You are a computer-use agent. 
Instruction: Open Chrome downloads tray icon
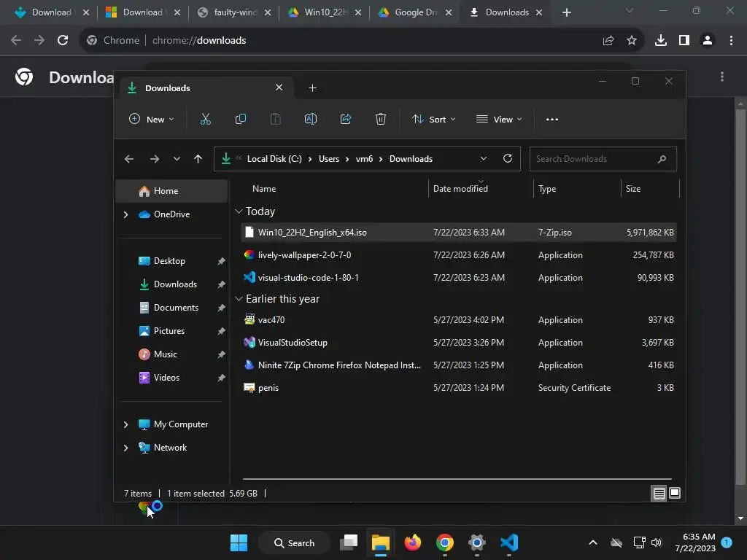coord(661,41)
